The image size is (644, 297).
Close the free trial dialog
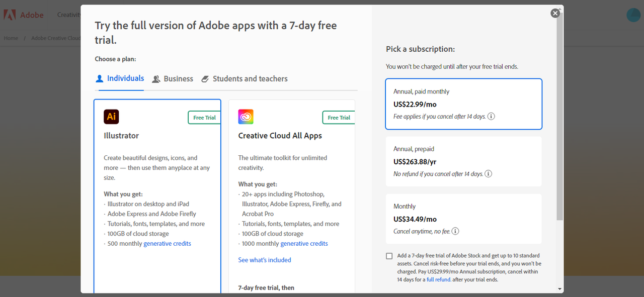click(x=555, y=13)
